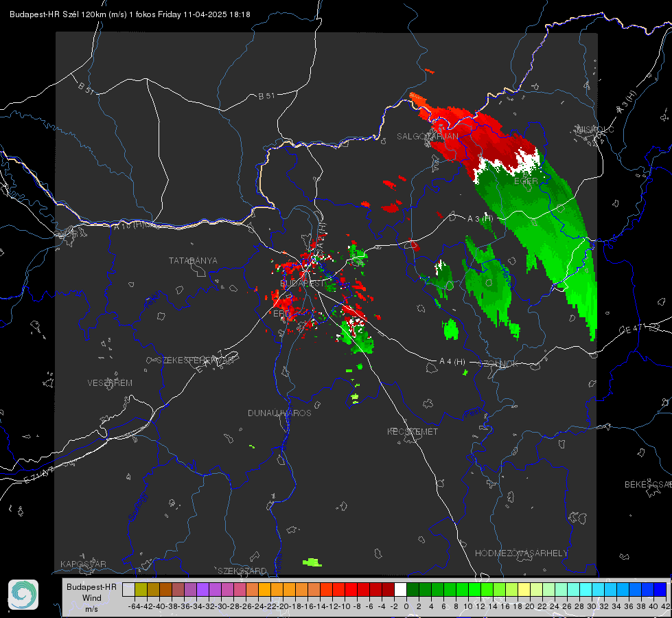Click the spiral weather service logo

click(23, 595)
